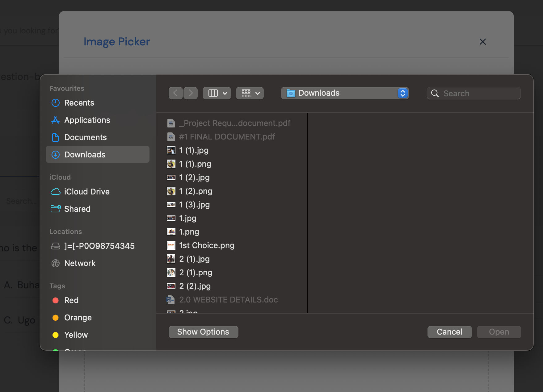Image resolution: width=543 pixels, height=392 pixels.
Task: Expand the grouping options chevron
Action: tap(258, 93)
